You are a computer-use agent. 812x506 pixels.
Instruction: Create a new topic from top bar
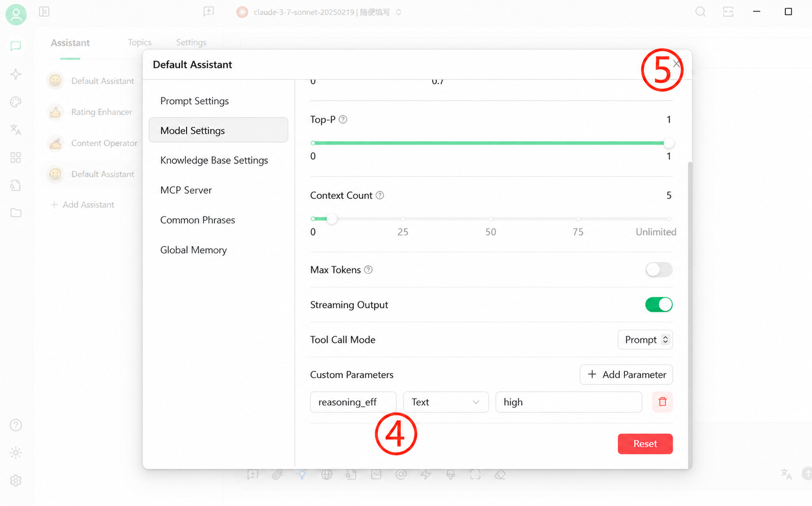click(x=209, y=11)
